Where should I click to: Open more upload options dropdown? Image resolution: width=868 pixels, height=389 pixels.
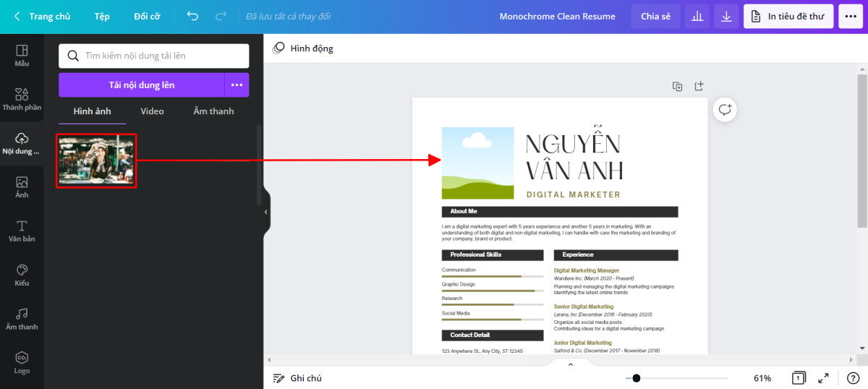click(237, 85)
